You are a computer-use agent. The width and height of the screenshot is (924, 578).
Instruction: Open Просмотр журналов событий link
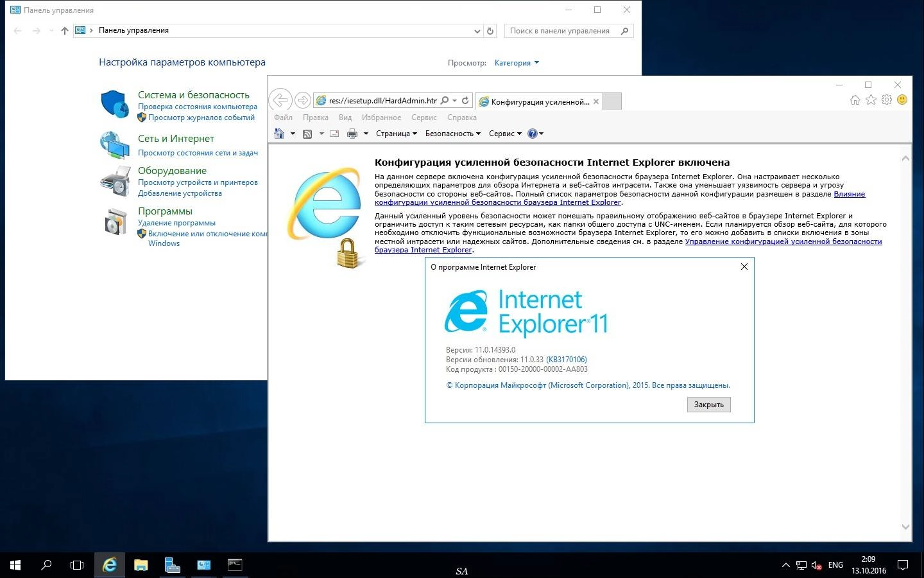[201, 118]
